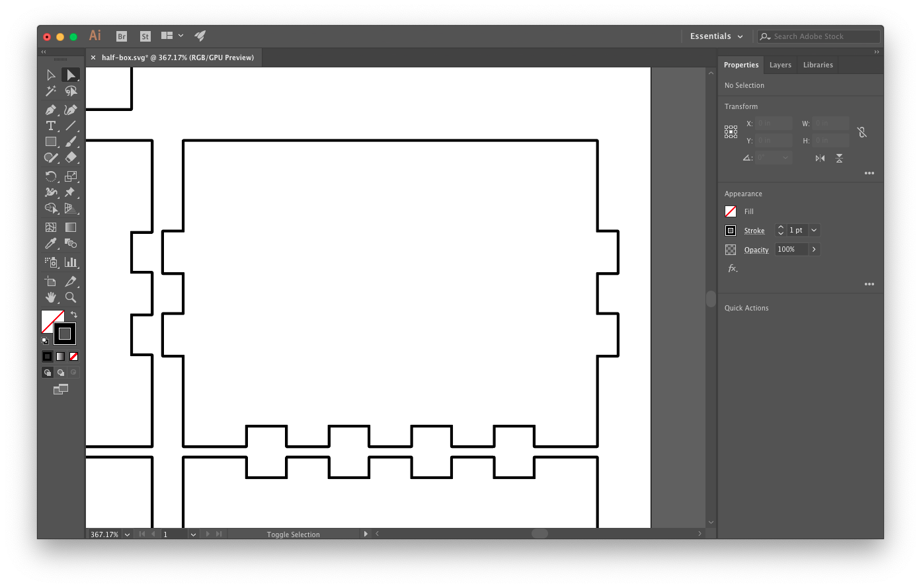Click the Fill color swatch in Appearance
Image resolution: width=921 pixels, height=588 pixels.
pyautogui.click(x=731, y=211)
